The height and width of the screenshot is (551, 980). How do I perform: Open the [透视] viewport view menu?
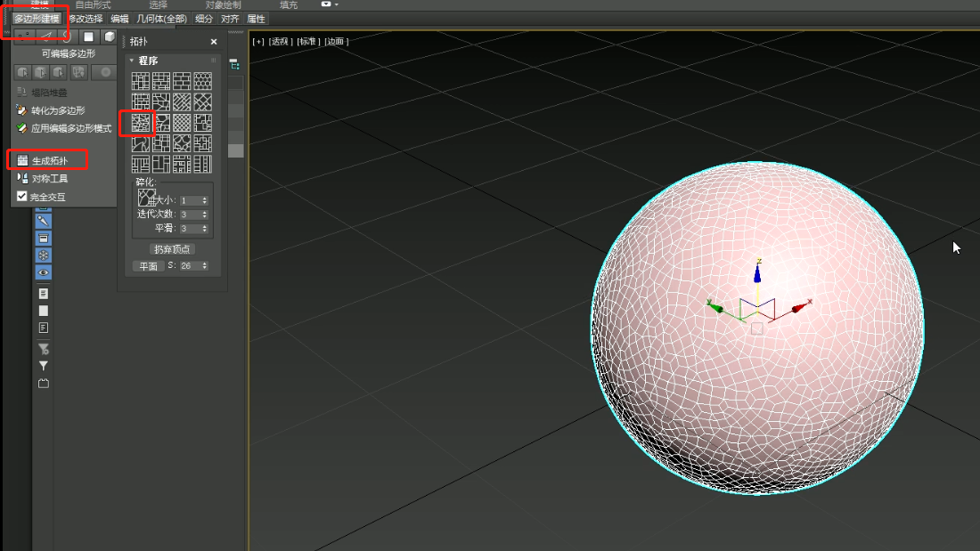pyautogui.click(x=281, y=41)
